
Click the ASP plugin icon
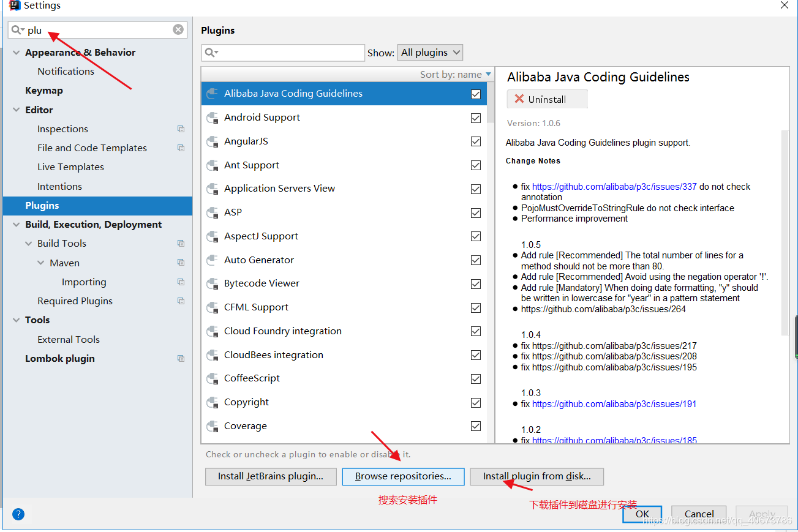click(213, 212)
